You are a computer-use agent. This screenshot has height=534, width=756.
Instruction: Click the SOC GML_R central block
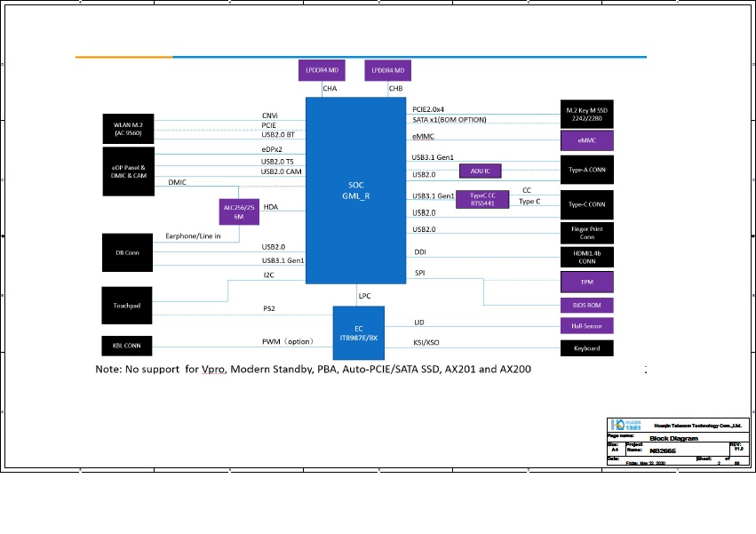point(355,190)
